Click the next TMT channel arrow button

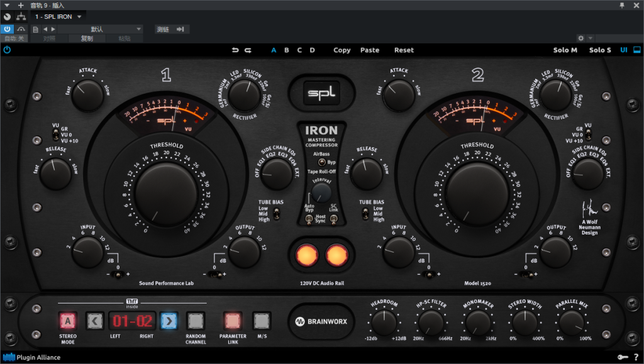tap(169, 321)
